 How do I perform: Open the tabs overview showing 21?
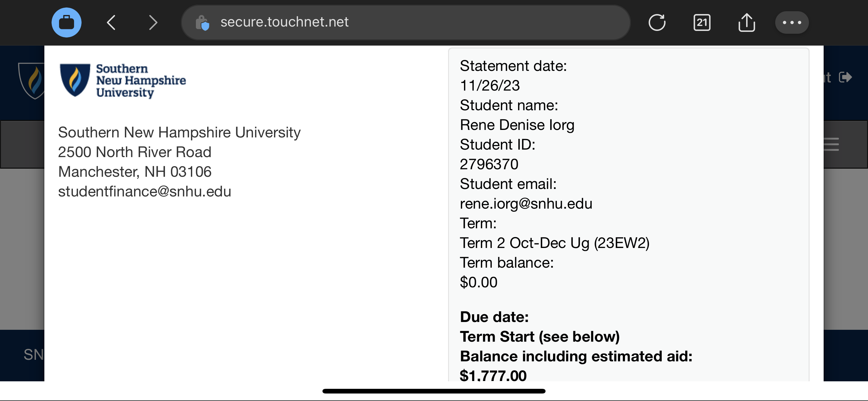pos(702,22)
